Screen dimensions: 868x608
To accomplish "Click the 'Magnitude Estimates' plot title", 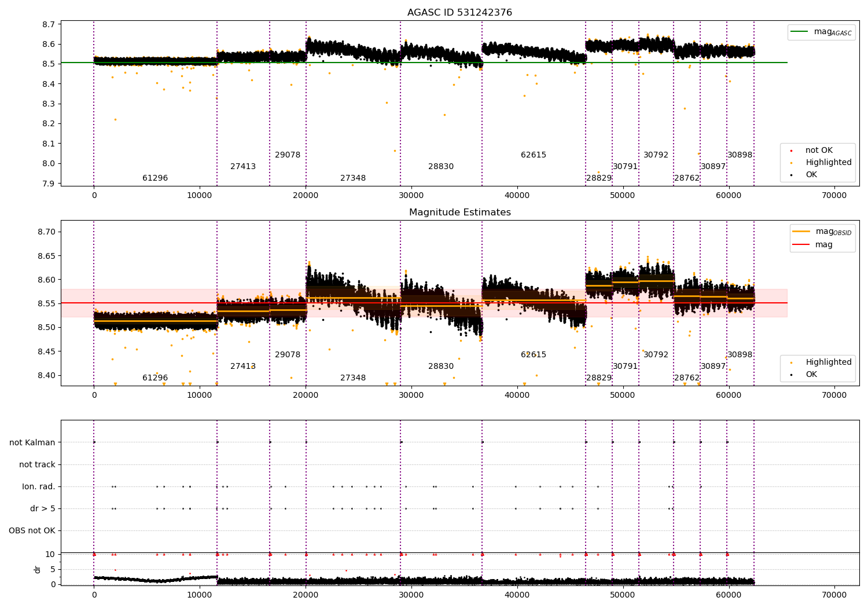I will click(x=459, y=213).
